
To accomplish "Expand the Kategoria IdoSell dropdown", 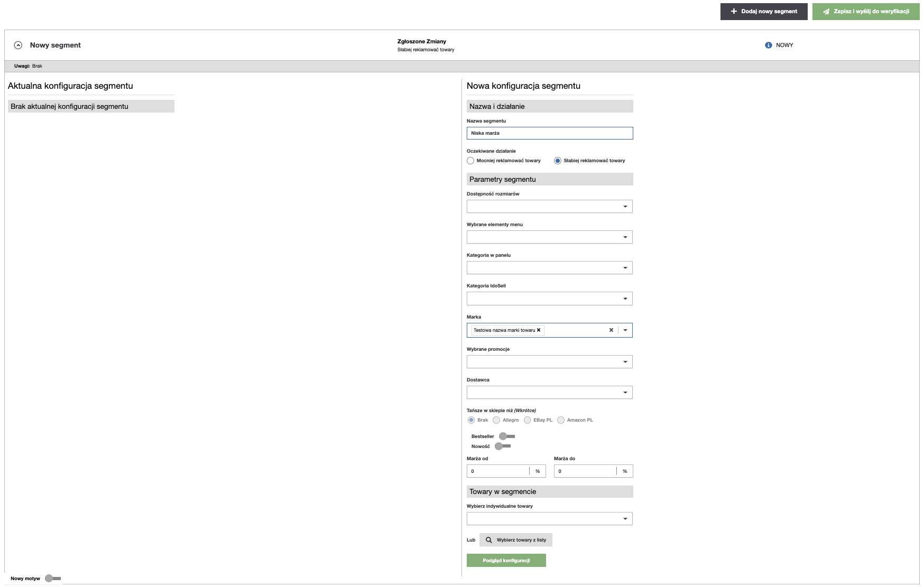I will tap(625, 299).
